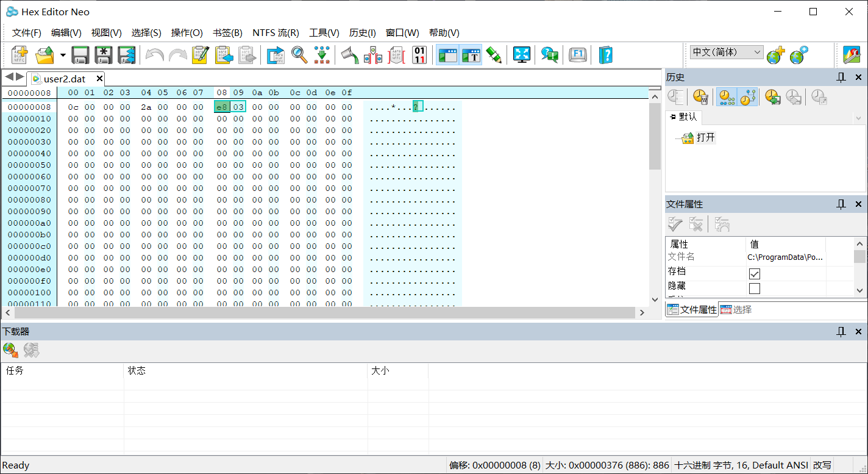Open the 帮助(V) menu
The width and height of the screenshot is (868, 474).
444,33
